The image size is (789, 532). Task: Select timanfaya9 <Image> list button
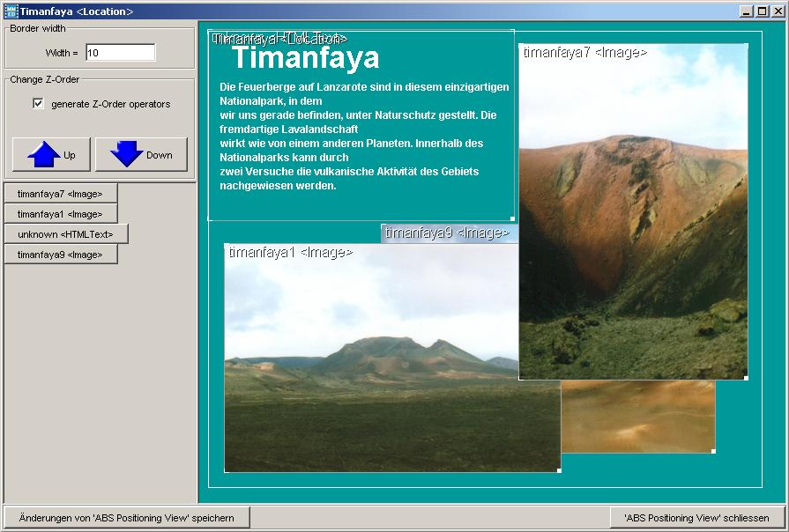click(x=61, y=255)
